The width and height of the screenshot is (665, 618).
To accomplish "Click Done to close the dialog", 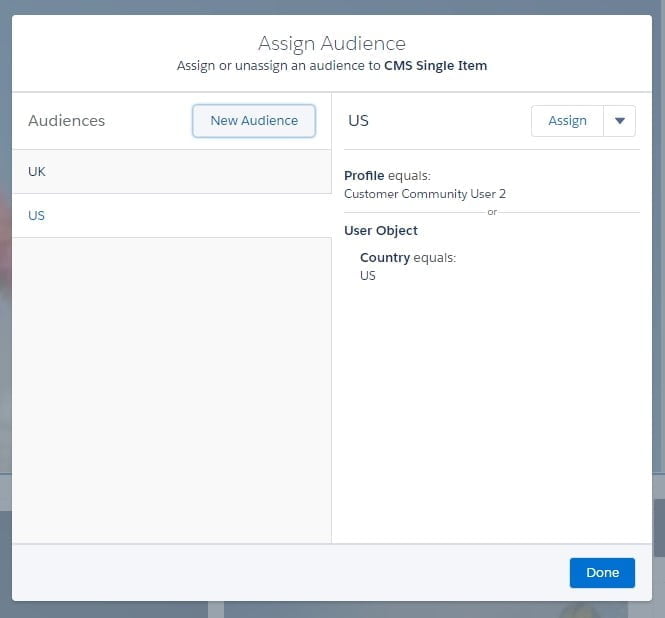I will click(602, 573).
